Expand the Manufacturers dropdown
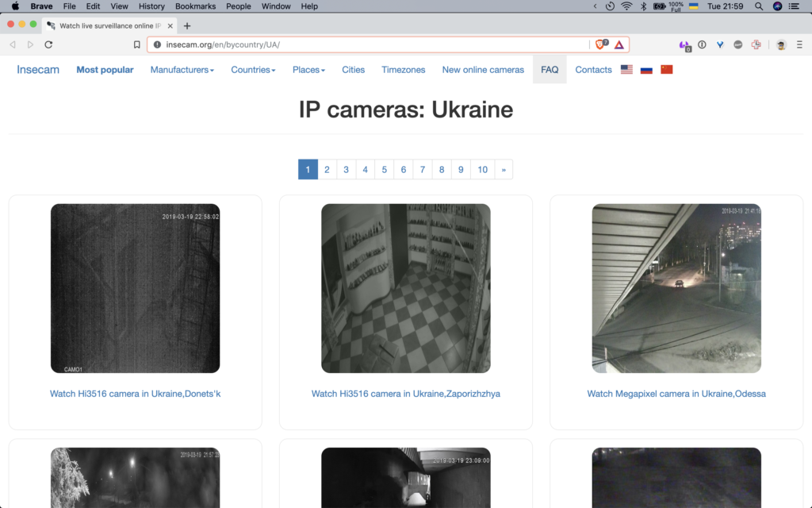The width and height of the screenshot is (812, 508). [x=182, y=70]
